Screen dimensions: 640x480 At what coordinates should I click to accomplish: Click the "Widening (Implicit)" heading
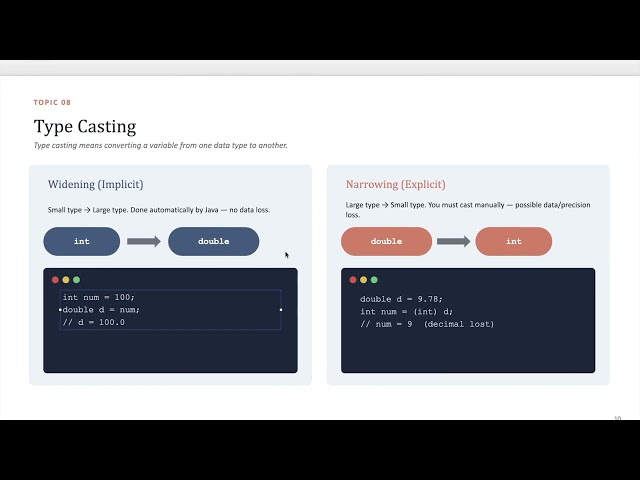click(x=96, y=184)
